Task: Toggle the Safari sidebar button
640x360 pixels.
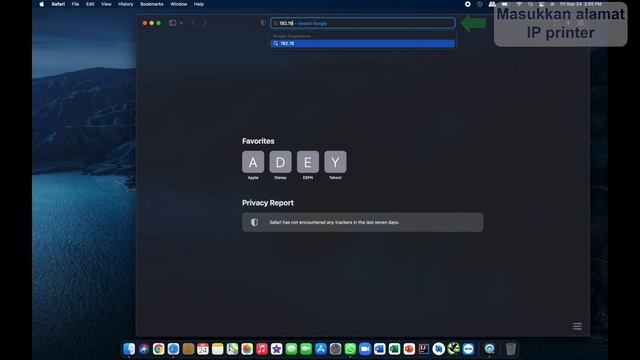Action: point(173,23)
